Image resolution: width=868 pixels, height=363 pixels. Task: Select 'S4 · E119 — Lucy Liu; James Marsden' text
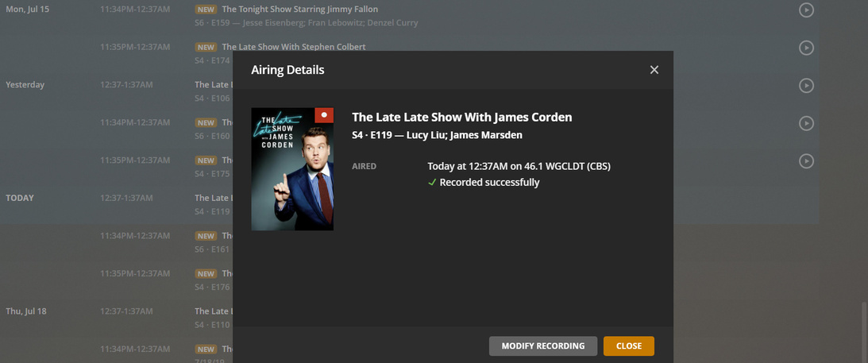tap(438, 135)
